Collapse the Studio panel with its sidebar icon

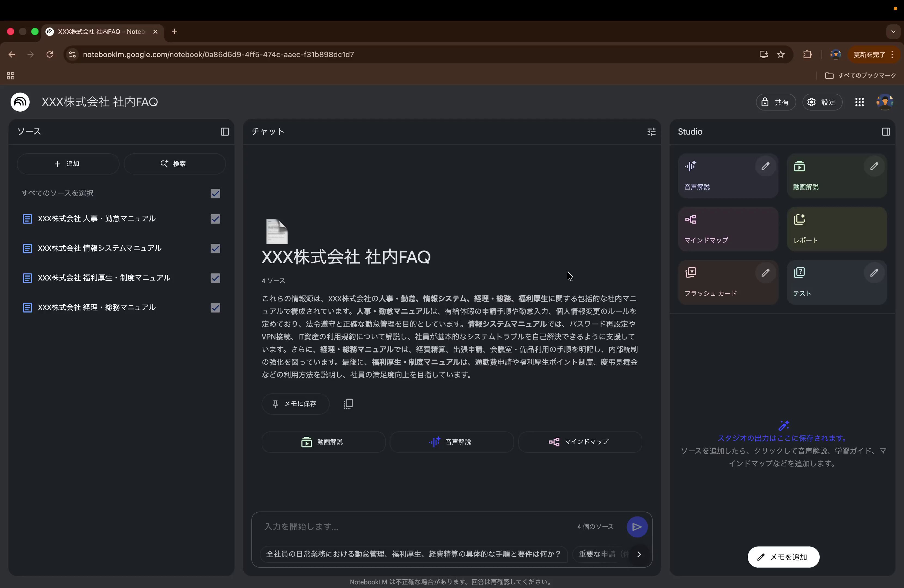885,132
